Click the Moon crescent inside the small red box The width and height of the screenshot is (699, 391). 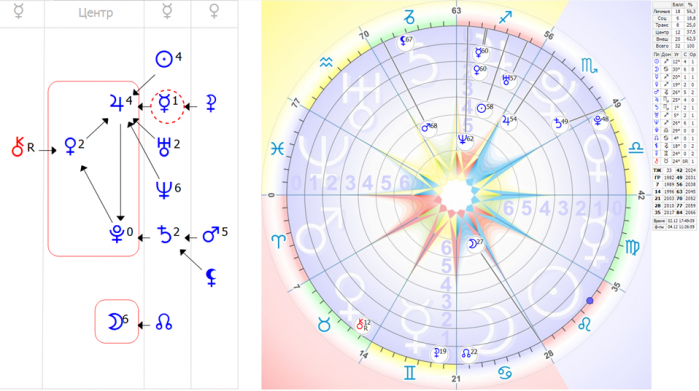[115, 321]
